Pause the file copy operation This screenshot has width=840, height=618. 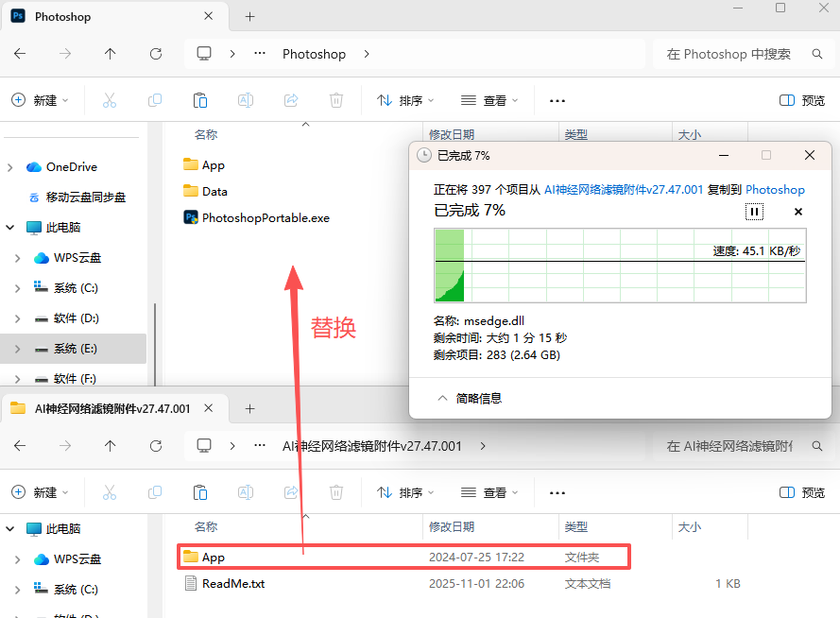(754, 212)
